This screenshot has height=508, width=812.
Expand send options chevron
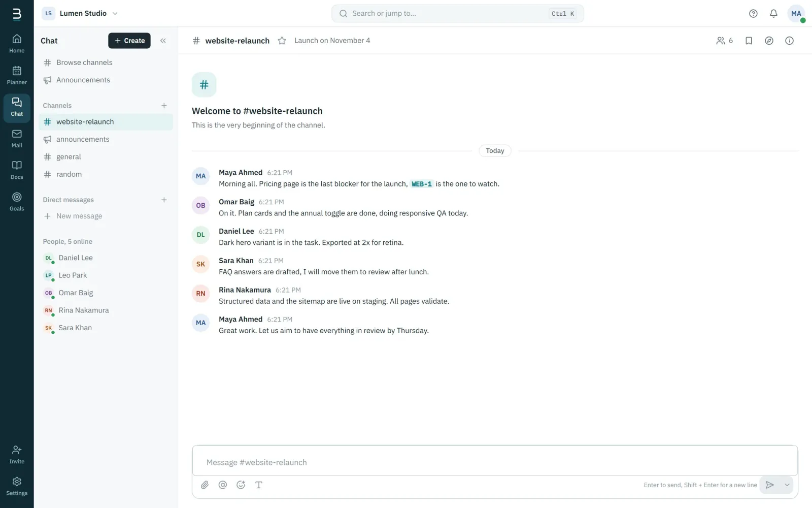pos(787,485)
